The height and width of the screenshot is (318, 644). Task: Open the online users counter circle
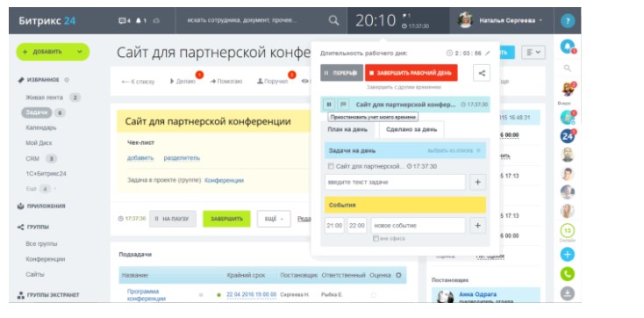pos(567,230)
